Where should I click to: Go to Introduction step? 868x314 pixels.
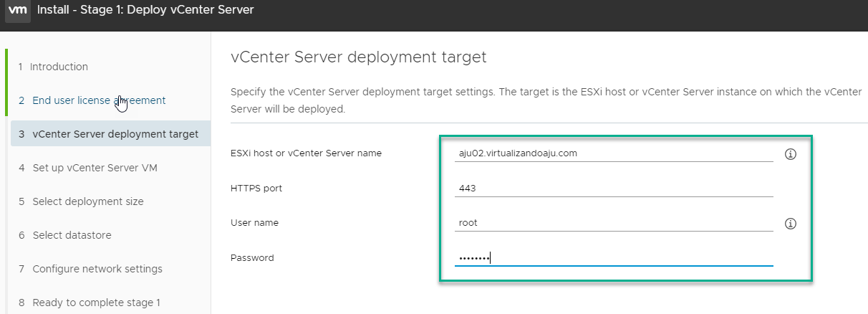coord(59,67)
